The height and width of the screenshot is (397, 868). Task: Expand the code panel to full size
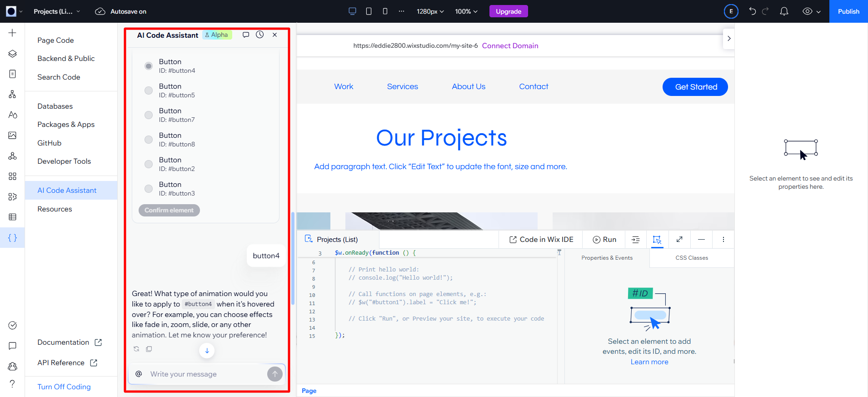[x=679, y=240]
